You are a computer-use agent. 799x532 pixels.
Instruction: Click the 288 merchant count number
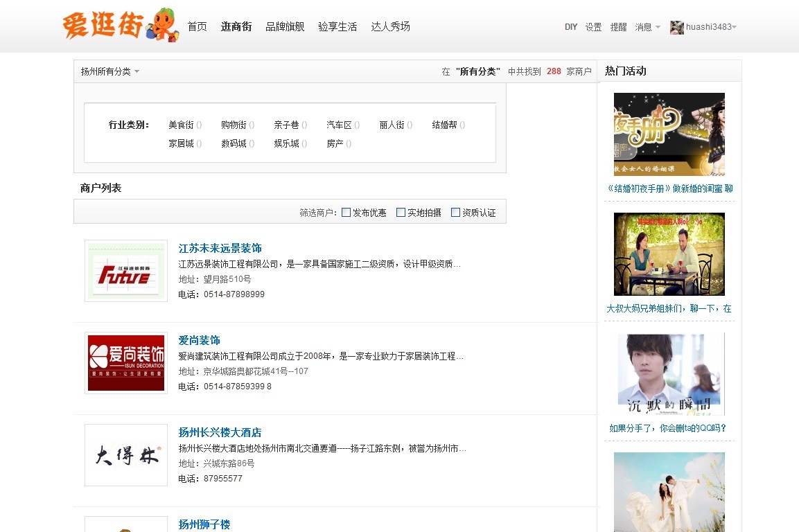[x=554, y=71]
